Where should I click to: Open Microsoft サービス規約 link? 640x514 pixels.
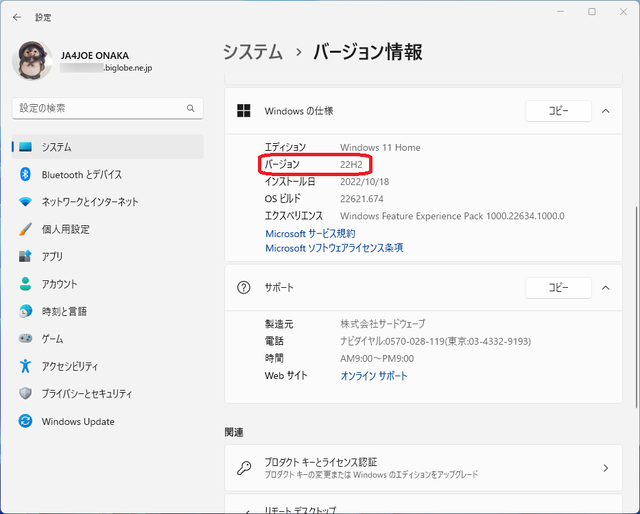[x=310, y=234]
